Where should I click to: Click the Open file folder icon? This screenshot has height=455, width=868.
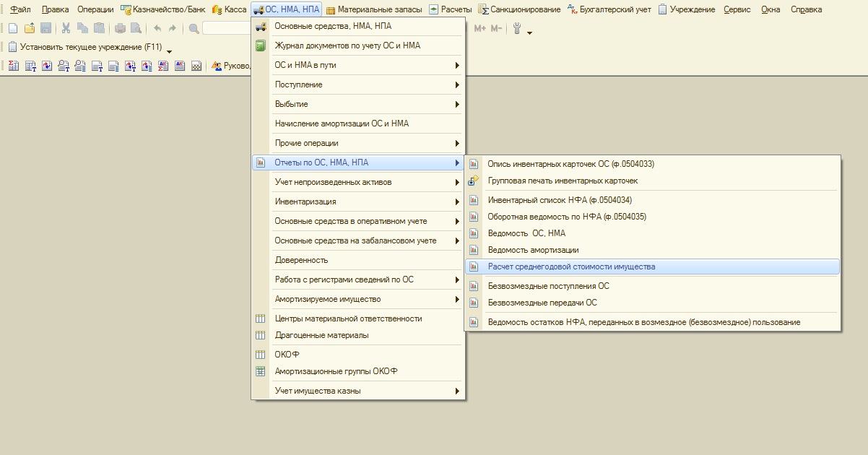click(30, 28)
